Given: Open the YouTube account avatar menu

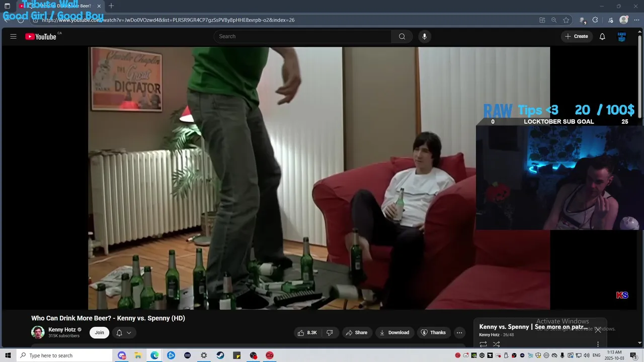Looking at the screenshot, I should coord(622,36).
